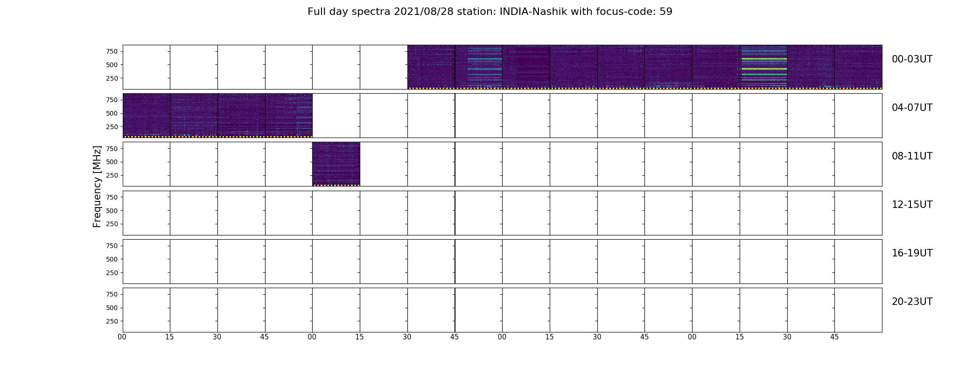
Task: Click the 750 tick of the 20-23UT row
Action: coord(112,294)
